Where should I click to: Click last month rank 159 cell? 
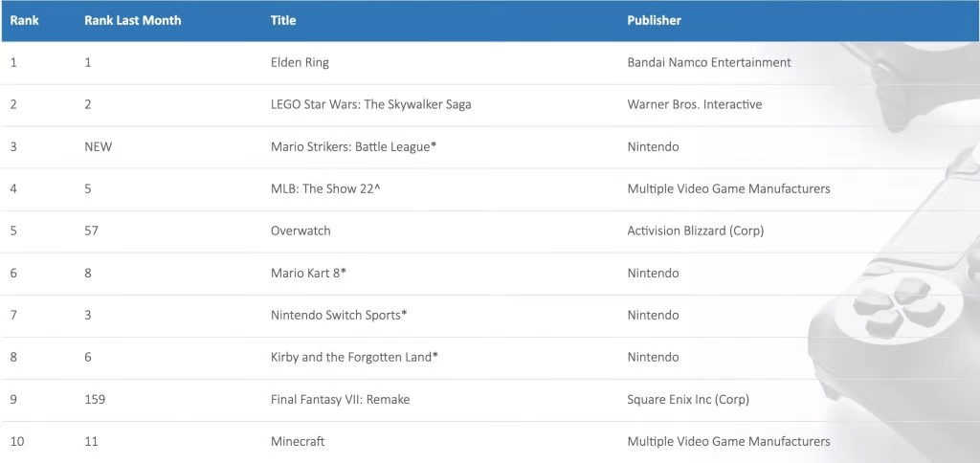pyautogui.click(x=95, y=399)
